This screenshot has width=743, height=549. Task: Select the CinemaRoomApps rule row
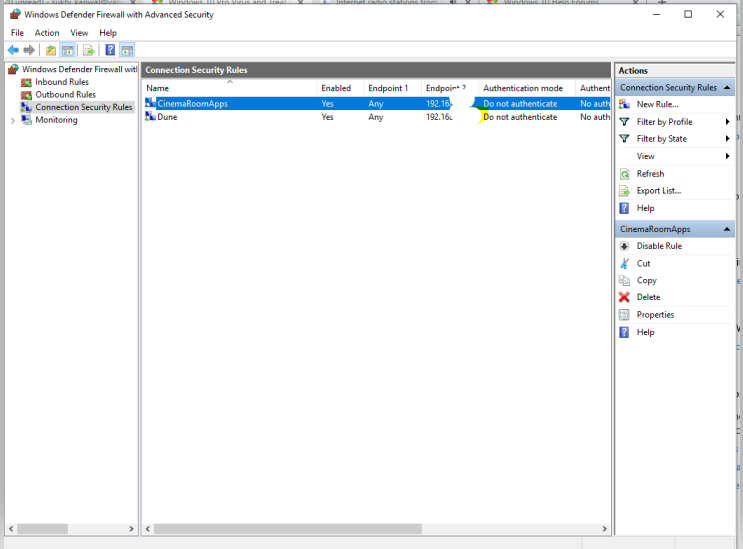pyautogui.click(x=377, y=103)
